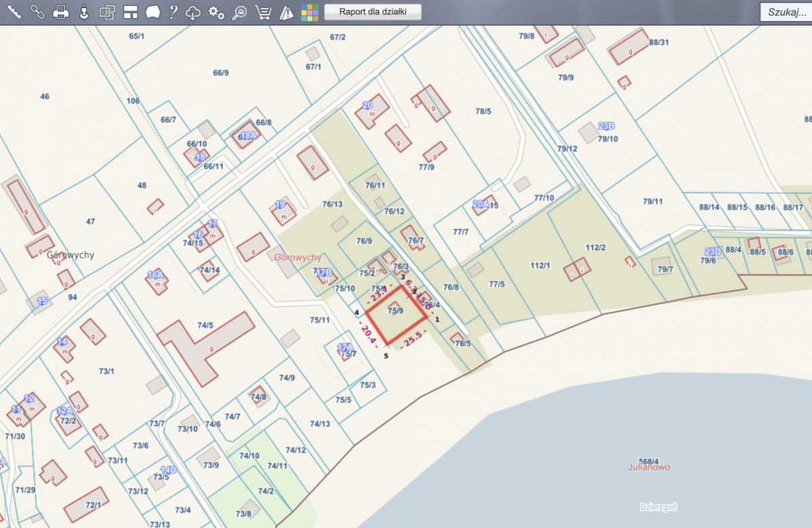Click the cloud download icon
Viewport: 812px width, 528px height.
[x=194, y=11]
